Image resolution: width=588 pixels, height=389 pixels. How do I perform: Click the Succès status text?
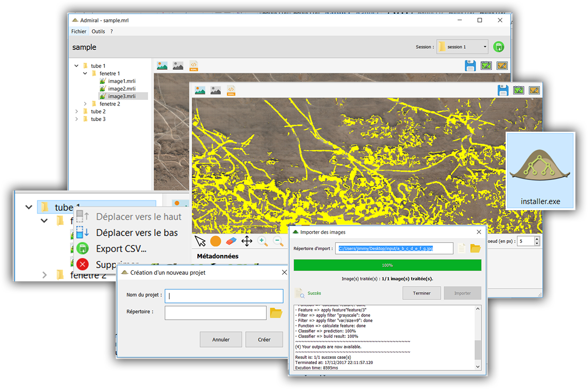(314, 293)
